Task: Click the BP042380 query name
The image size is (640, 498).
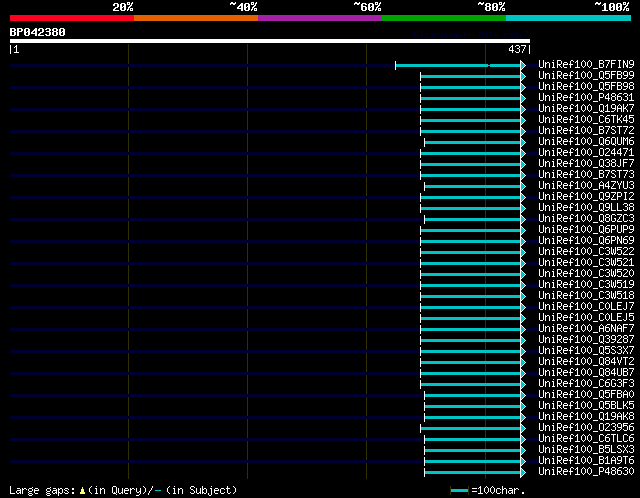Action: pos(38,32)
